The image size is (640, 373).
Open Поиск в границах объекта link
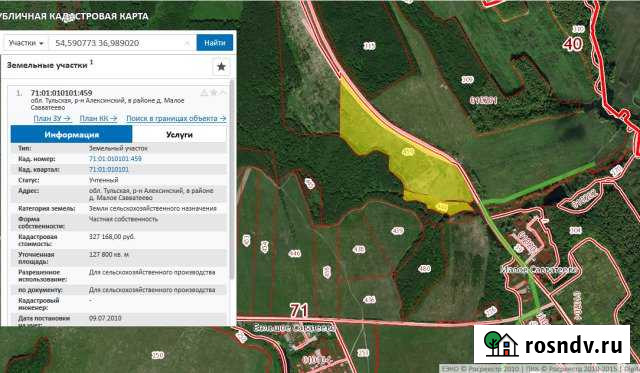176,118
